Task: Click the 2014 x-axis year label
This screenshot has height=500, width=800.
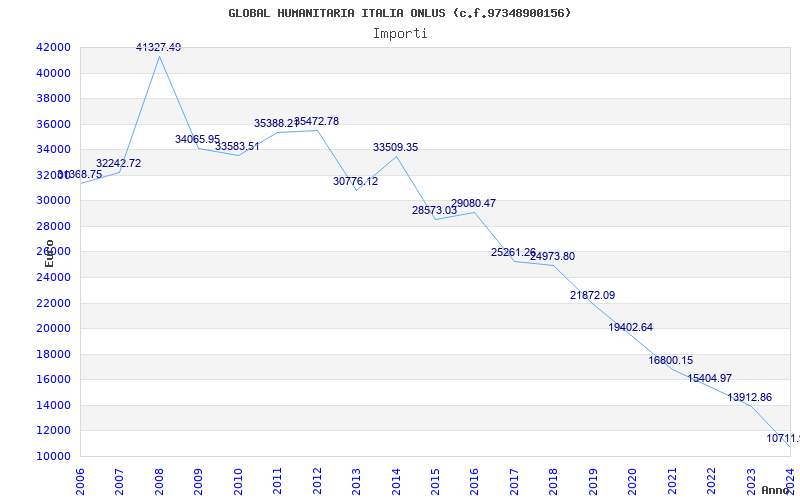Action: 396,481
